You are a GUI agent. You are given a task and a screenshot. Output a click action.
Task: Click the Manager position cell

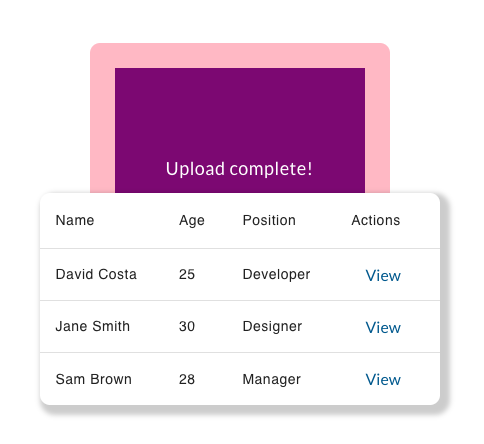pyautogui.click(x=272, y=380)
